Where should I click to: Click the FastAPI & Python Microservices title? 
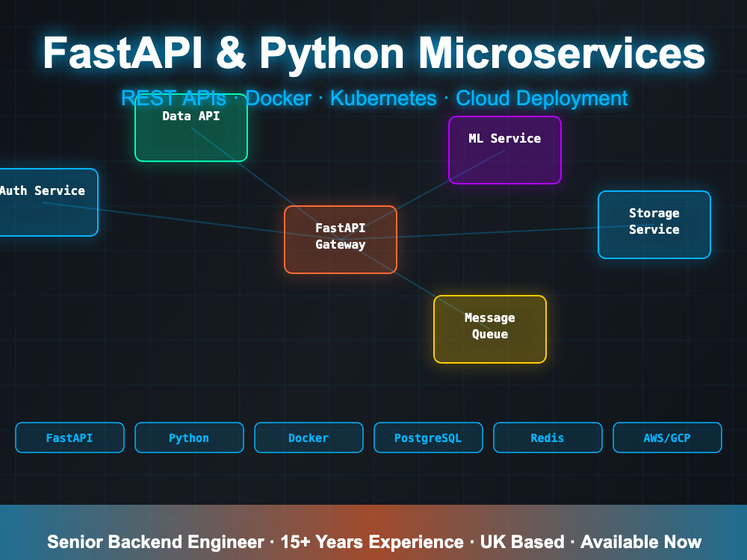[x=374, y=53]
